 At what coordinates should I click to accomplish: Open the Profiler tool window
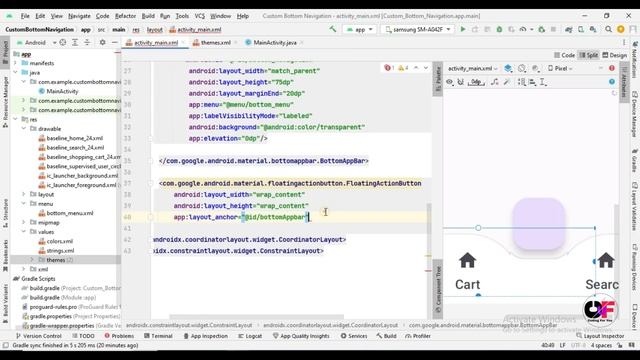point(418,336)
